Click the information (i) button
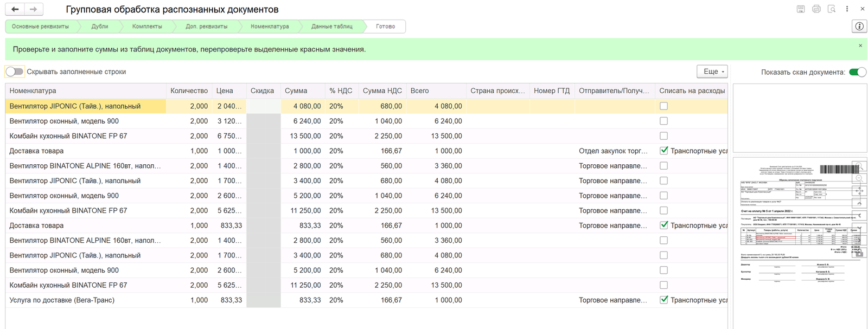The image size is (868, 329). click(x=859, y=26)
